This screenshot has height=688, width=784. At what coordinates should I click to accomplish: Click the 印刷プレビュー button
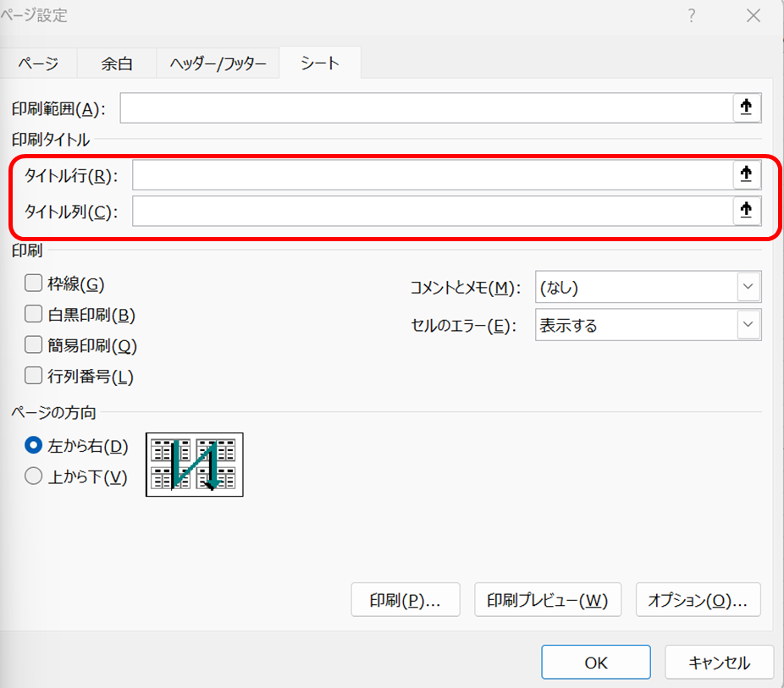[548, 600]
